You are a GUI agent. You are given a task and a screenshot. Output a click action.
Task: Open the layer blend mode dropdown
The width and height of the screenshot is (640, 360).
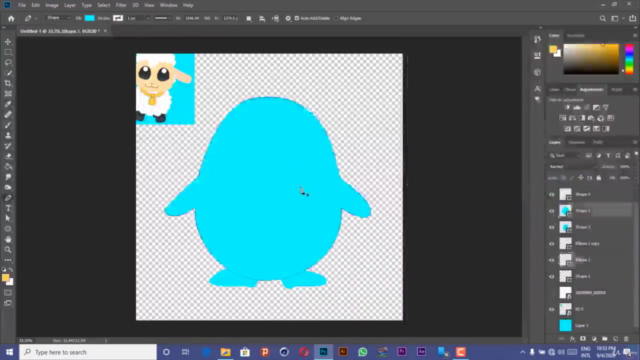click(572, 167)
